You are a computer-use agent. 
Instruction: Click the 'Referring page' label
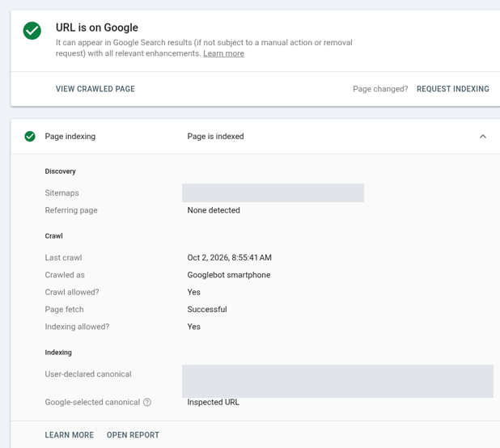(x=71, y=210)
